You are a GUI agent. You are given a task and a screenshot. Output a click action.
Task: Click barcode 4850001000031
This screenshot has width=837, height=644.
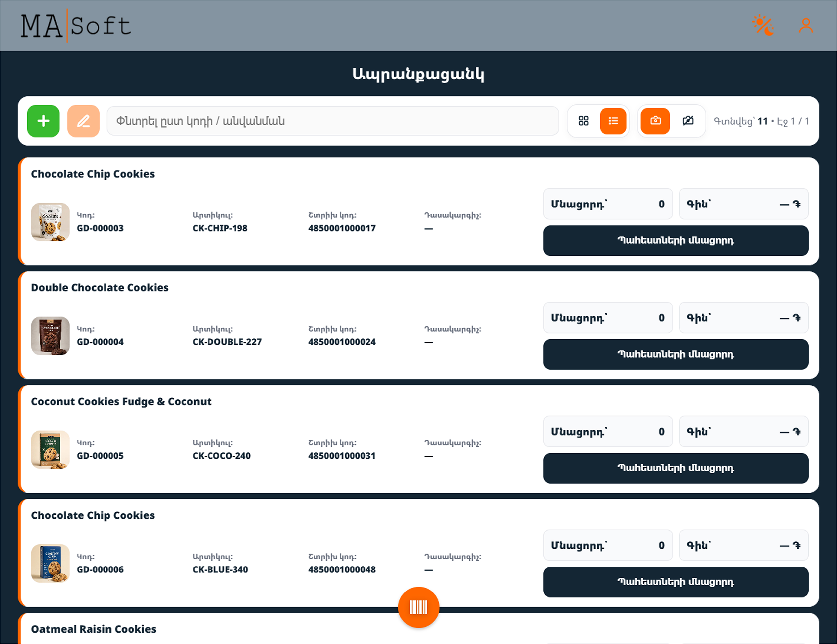pyautogui.click(x=342, y=456)
